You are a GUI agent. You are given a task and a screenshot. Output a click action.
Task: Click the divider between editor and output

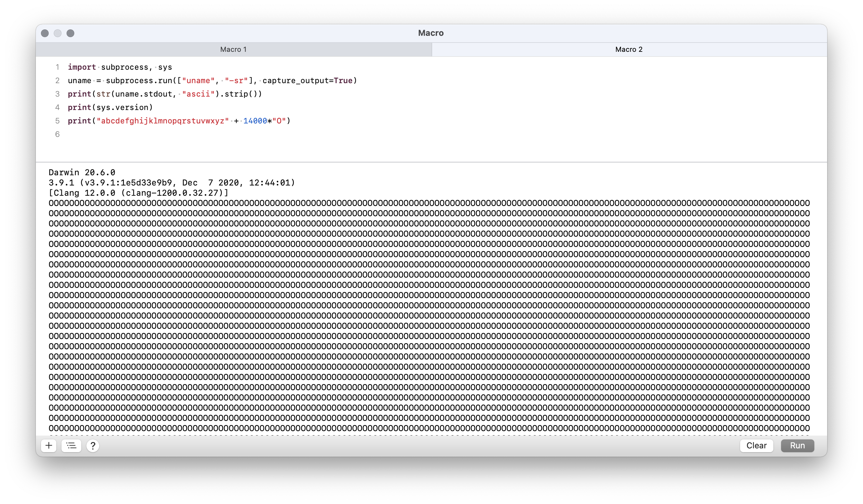(x=431, y=162)
